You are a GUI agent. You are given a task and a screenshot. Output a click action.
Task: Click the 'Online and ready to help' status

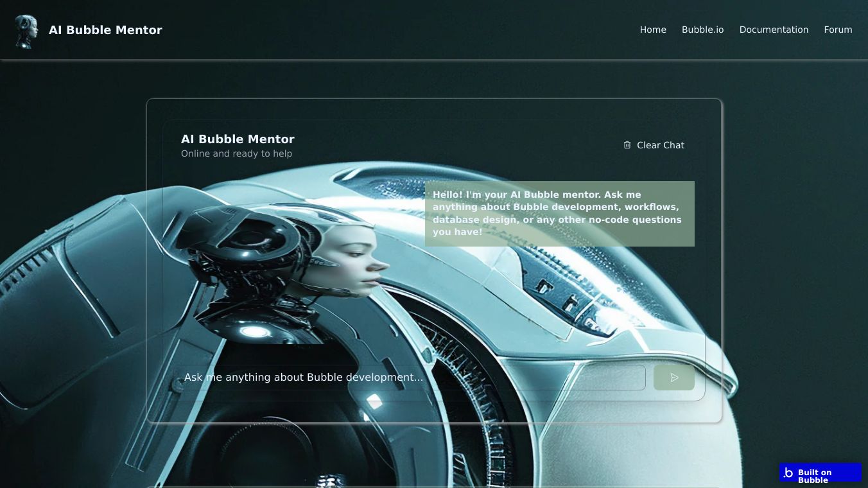[x=236, y=153]
